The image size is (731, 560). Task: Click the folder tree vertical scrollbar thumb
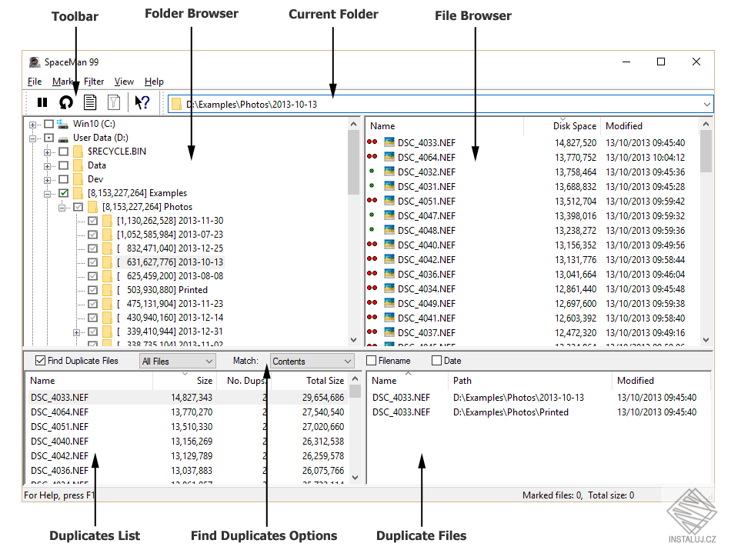(x=353, y=162)
